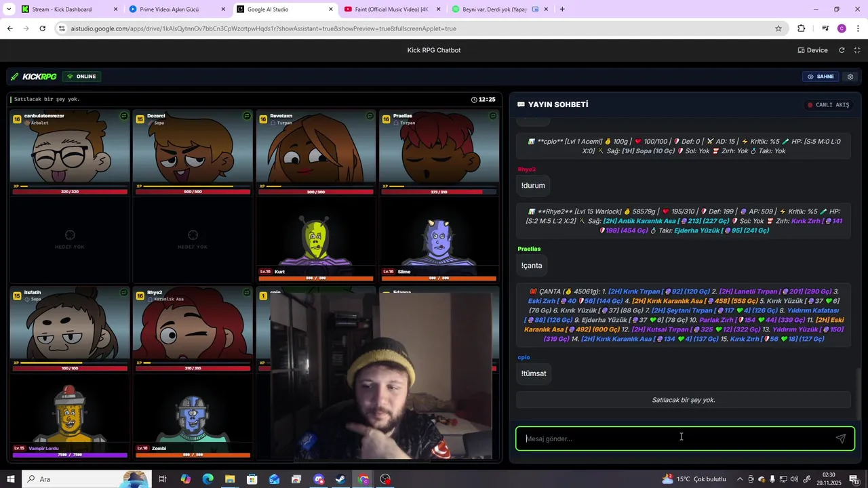Image resolution: width=868 pixels, height=488 pixels.
Task: Click the Zombi enemy card
Action: 193,417
